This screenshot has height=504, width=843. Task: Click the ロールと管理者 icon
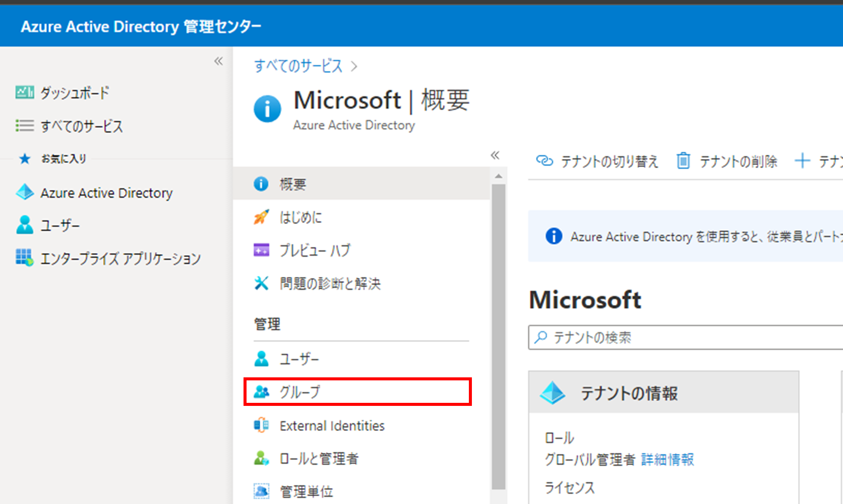[x=261, y=458]
